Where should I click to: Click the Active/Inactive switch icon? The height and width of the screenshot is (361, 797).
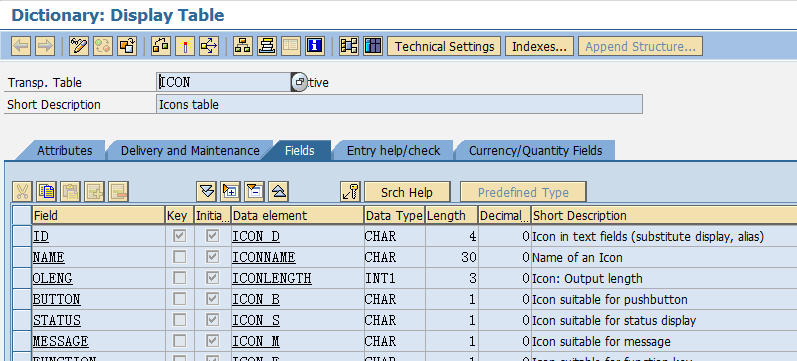click(103, 46)
